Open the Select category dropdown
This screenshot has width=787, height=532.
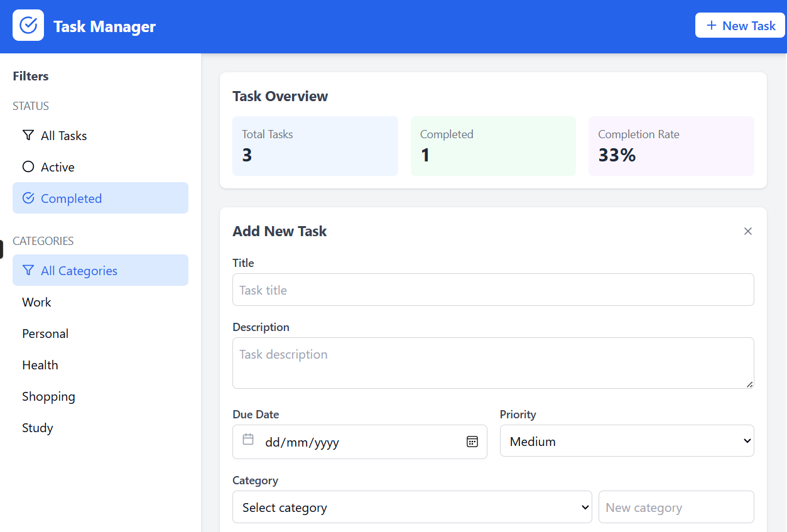tap(412, 507)
